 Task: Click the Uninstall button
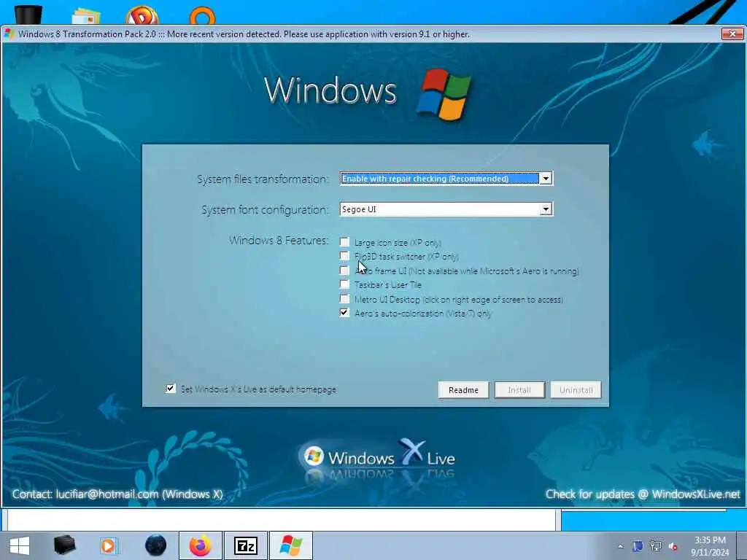point(576,390)
